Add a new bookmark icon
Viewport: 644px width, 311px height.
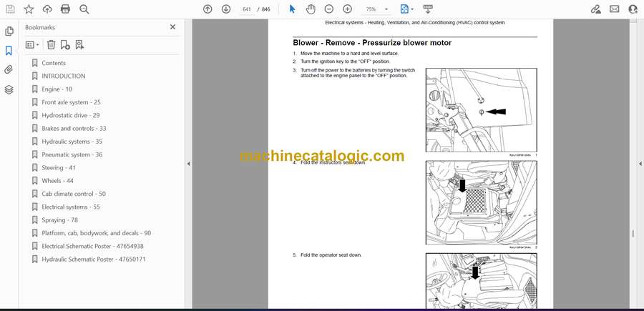65,45
